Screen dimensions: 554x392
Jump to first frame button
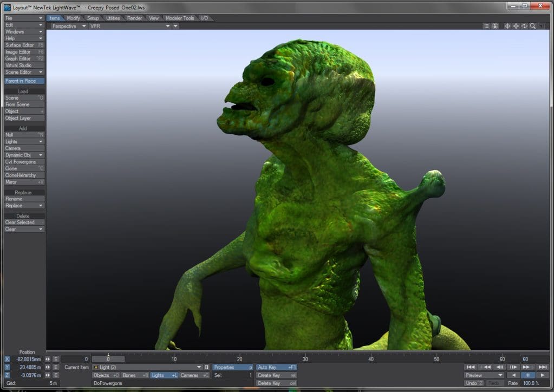point(471,367)
